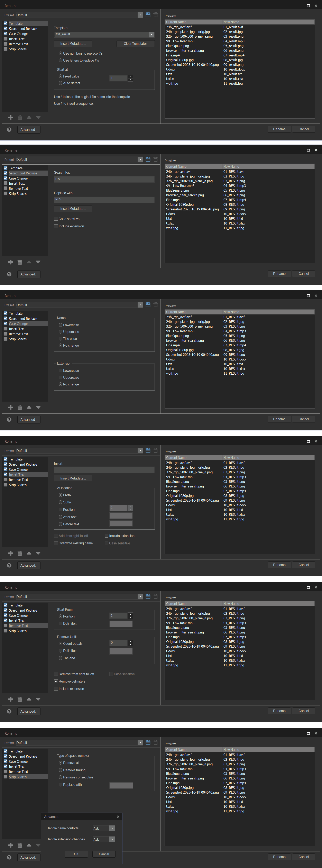Image resolution: width=322 pixels, height=868 pixels.
Task: Click the plus icon in Case Change-options window
Action: tap(10, 407)
